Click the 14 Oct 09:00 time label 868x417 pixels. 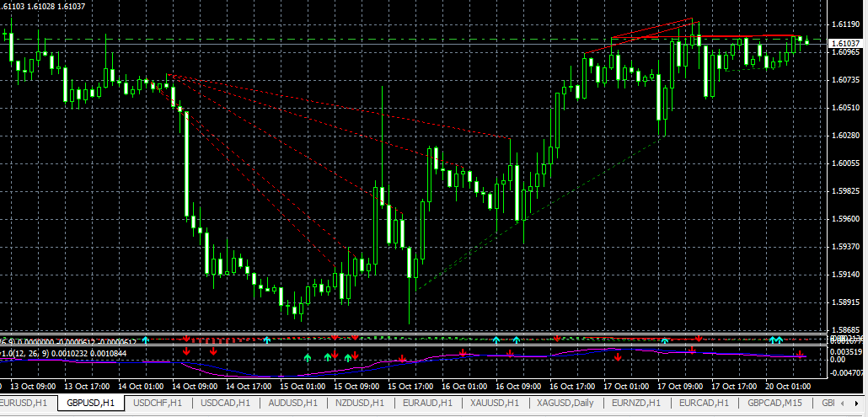click(x=193, y=386)
